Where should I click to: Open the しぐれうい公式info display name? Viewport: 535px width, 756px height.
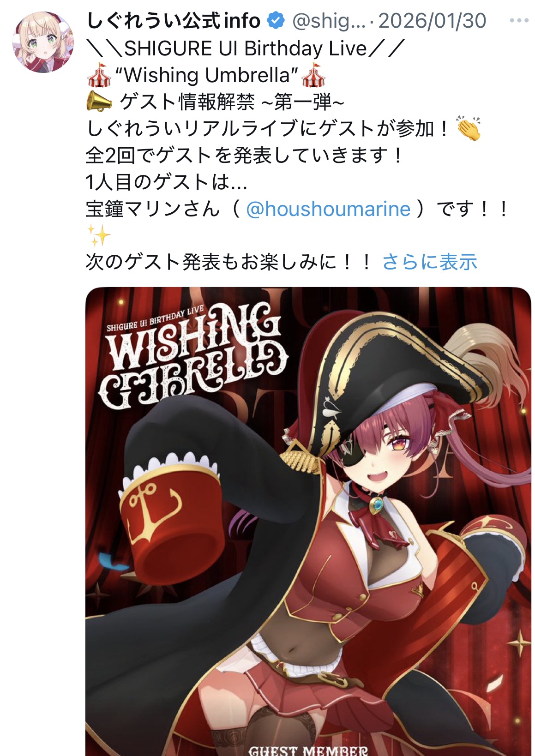174,21
